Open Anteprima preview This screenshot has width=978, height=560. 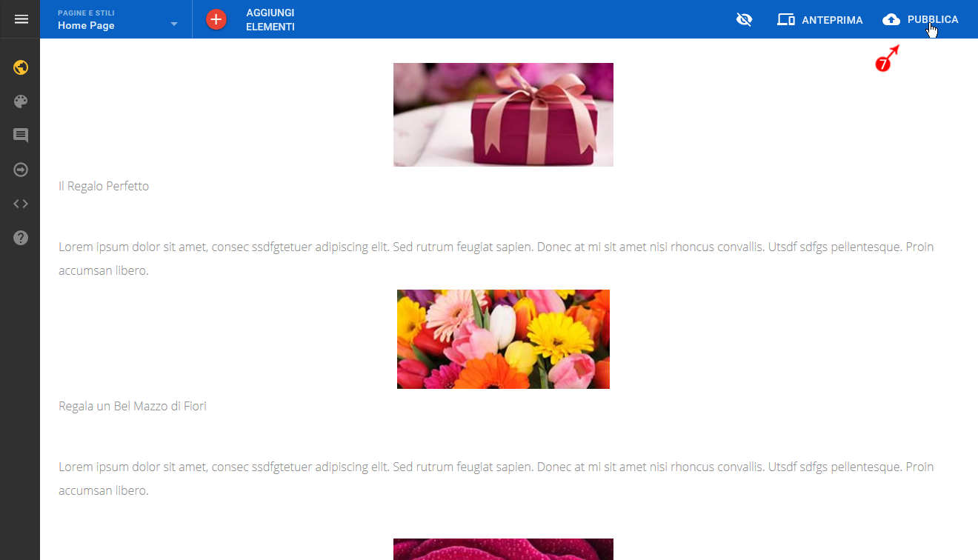(819, 20)
